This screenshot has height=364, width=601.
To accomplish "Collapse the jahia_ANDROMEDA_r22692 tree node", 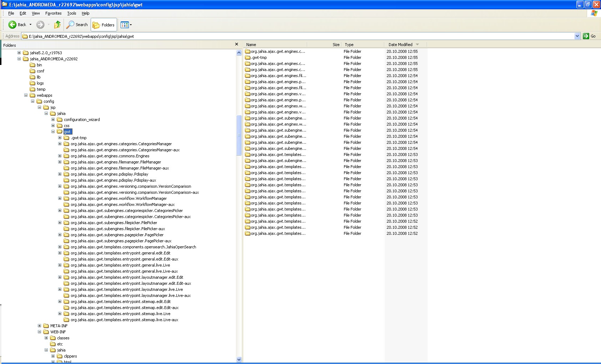I will point(19,59).
